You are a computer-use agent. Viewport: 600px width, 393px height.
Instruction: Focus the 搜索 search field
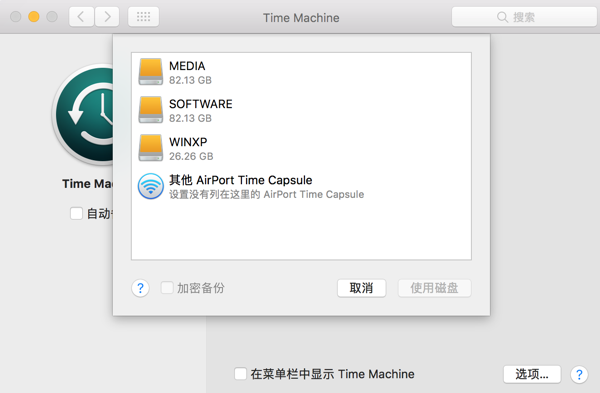coord(524,17)
